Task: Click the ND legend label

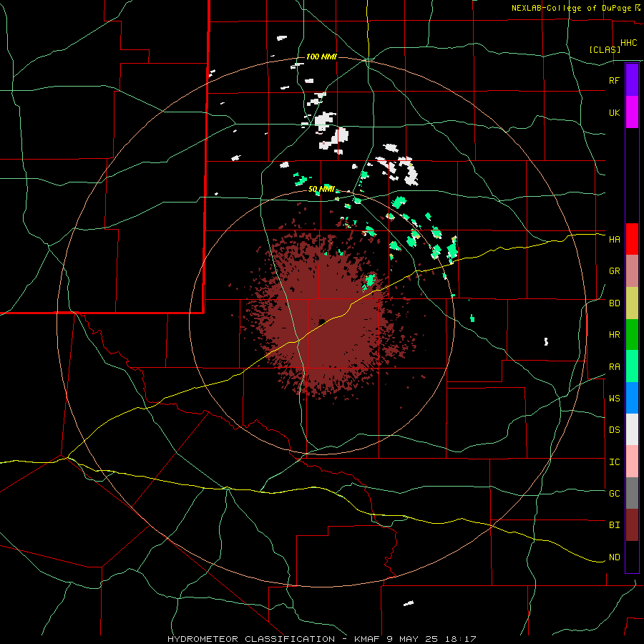Action: (614, 557)
